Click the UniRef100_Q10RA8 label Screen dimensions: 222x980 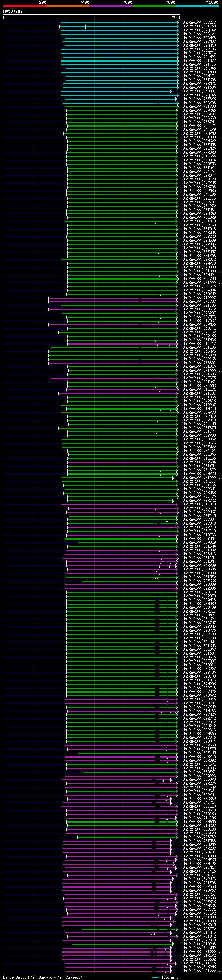click(199, 944)
